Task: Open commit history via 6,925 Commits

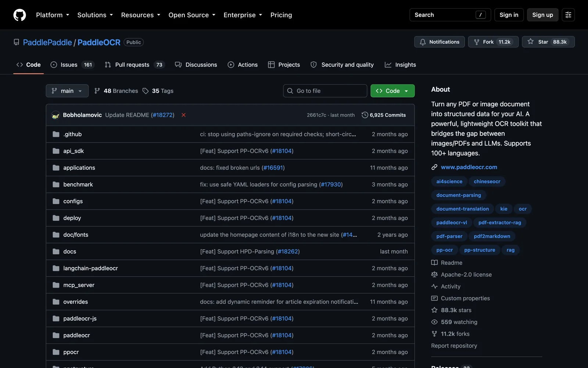Action: click(x=384, y=115)
